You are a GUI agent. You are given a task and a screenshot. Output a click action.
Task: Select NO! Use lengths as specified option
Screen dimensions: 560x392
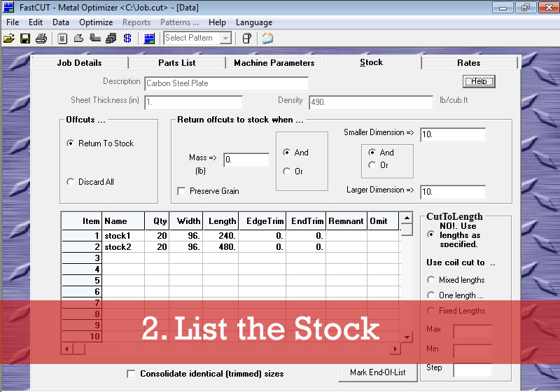click(x=431, y=234)
